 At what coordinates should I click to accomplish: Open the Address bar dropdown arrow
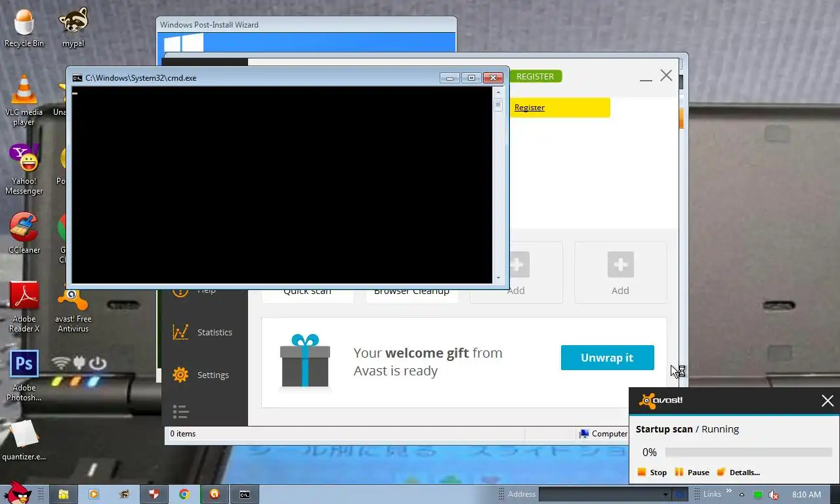coord(665,495)
